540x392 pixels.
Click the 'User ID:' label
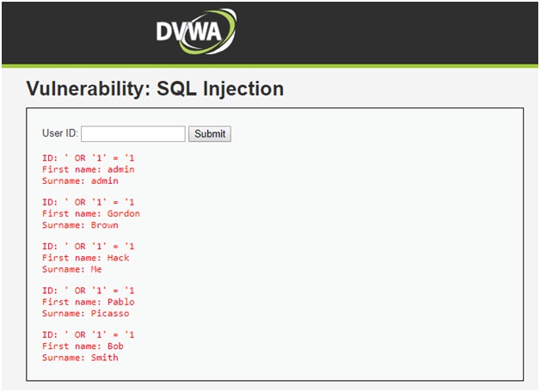pos(60,133)
